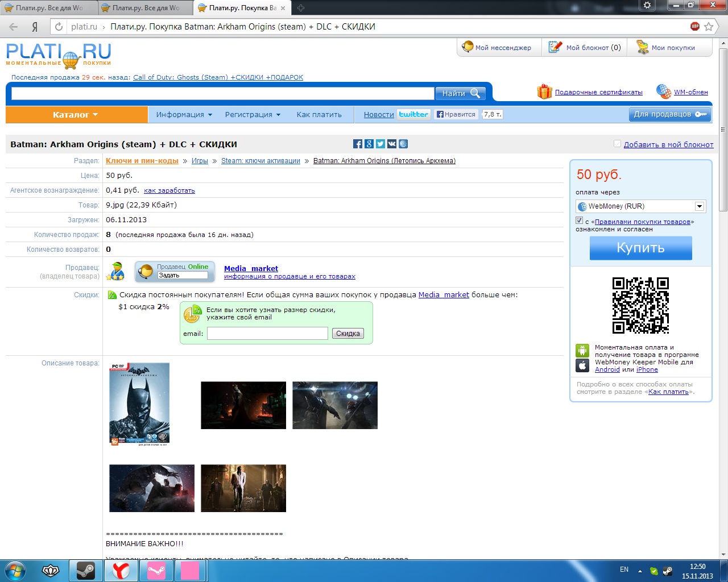Share the product on Facebook icon
This screenshot has width=728, height=582.
point(358,144)
